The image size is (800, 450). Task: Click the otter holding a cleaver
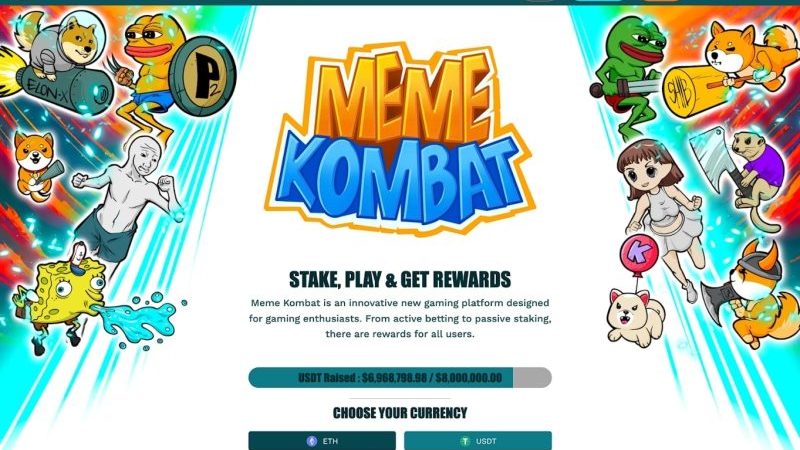[740, 173]
